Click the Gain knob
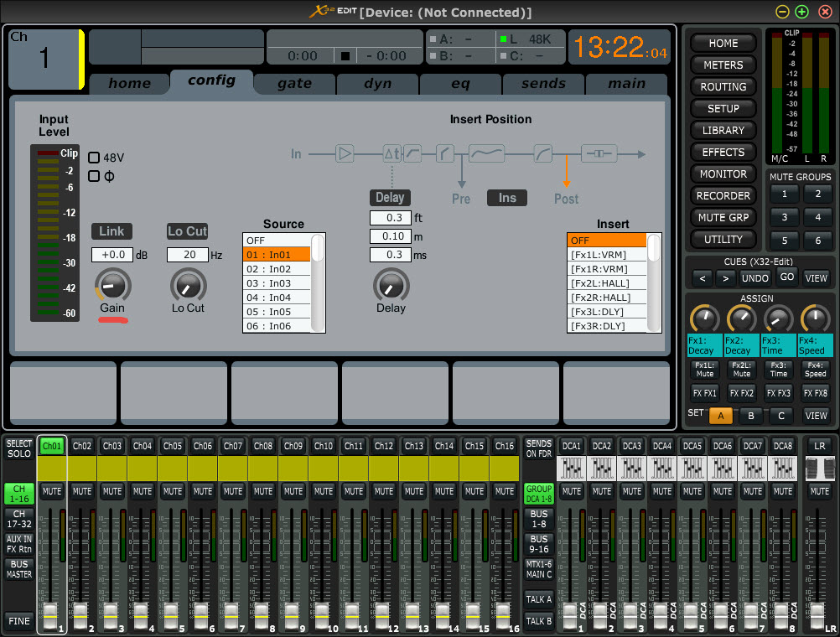Viewport: 840px width, 637px height. pyautogui.click(x=111, y=286)
